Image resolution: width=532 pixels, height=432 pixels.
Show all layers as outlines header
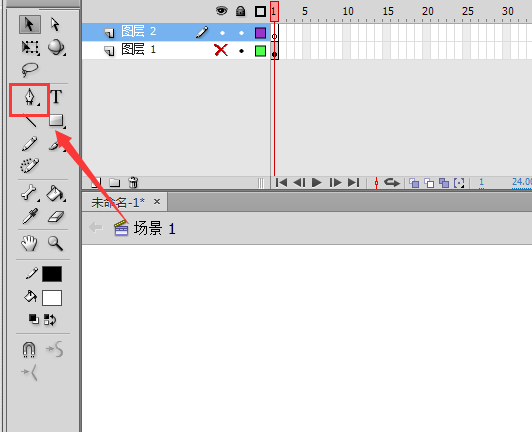260,12
